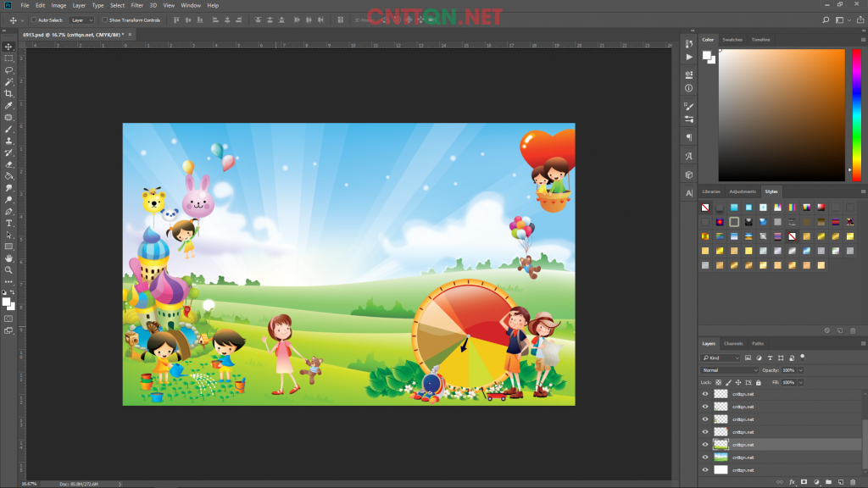The width and height of the screenshot is (868, 488).
Task: Select the Healing Brush tool
Action: 8,117
